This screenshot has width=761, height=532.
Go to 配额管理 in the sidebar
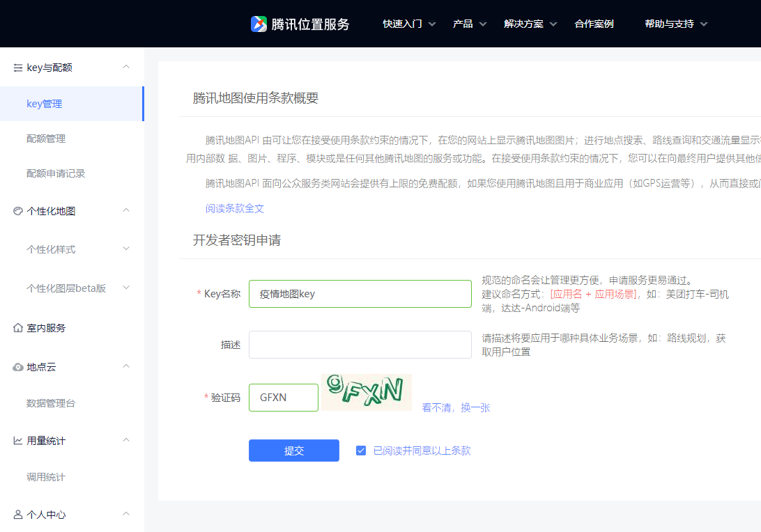click(x=46, y=139)
